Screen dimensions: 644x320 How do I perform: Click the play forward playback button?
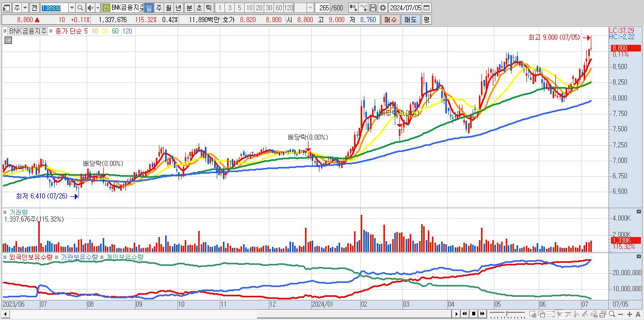(x=457, y=314)
